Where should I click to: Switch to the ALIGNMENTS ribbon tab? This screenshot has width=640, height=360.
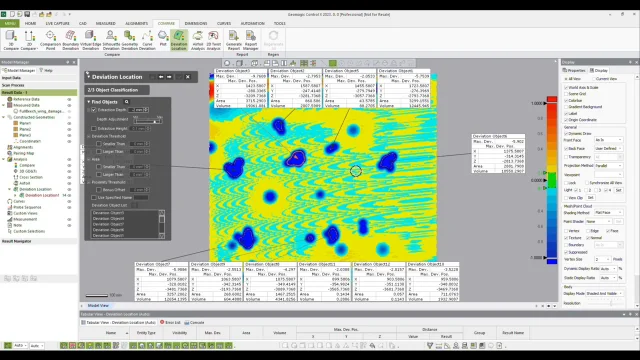(x=136, y=23)
